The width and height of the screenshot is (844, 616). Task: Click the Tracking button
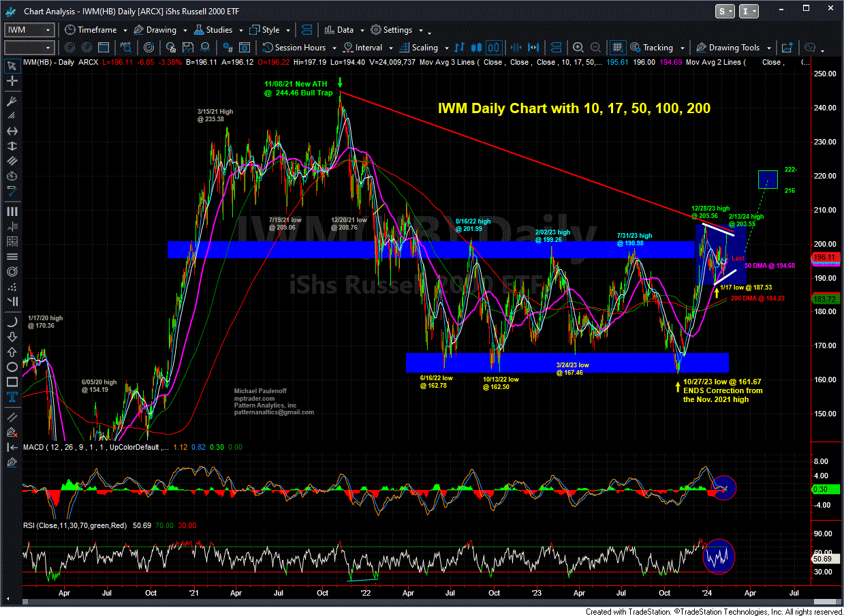tap(651, 48)
